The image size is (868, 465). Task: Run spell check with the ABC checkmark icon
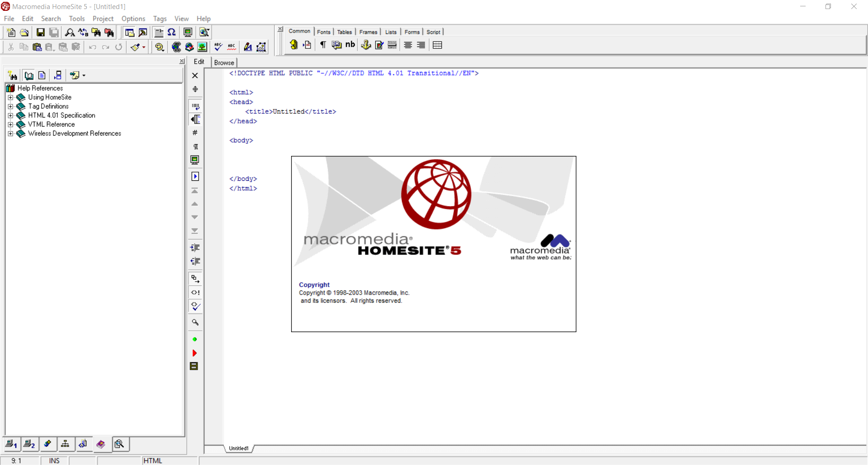click(x=218, y=47)
